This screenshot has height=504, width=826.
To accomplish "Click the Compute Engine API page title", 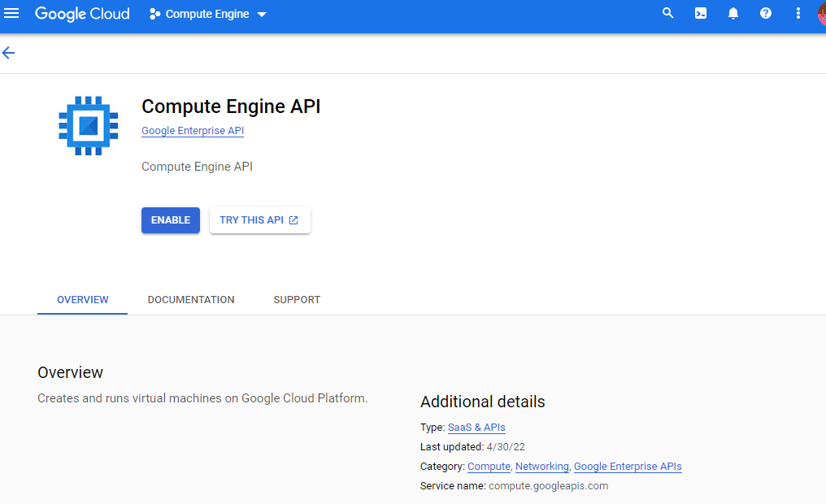I will coord(231,106).
